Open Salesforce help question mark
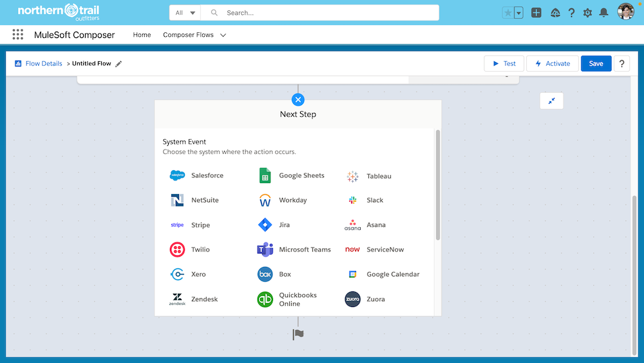 [571, 13]
